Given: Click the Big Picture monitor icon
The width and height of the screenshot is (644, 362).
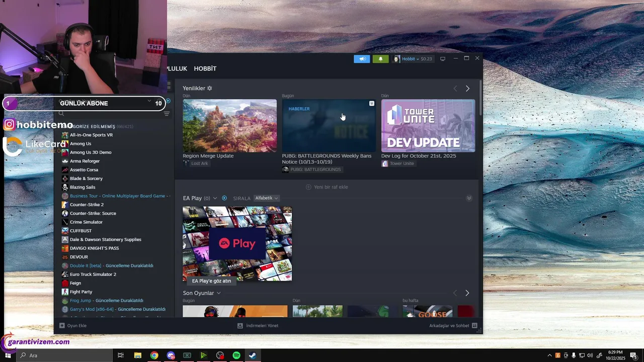Looking at the screenshot, I should (443, 59).
